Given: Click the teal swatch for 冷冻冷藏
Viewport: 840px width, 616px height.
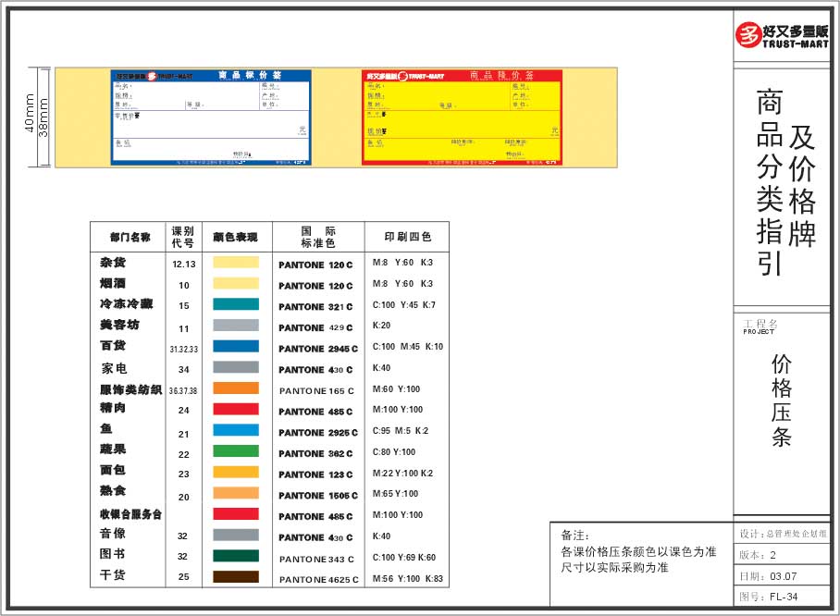Looking at the screenshot, I should (236, 304).
